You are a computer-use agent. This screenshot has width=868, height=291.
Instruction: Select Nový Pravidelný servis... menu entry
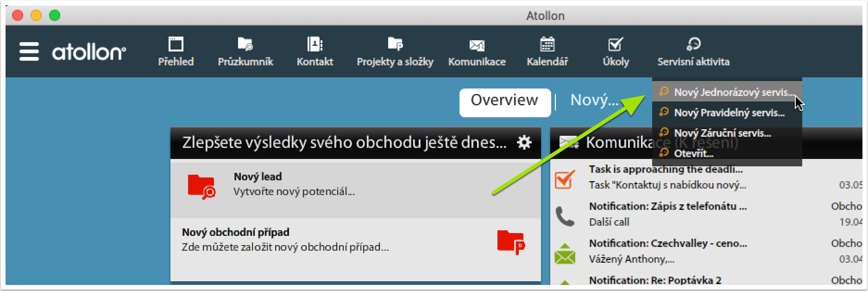pos(727,113)
